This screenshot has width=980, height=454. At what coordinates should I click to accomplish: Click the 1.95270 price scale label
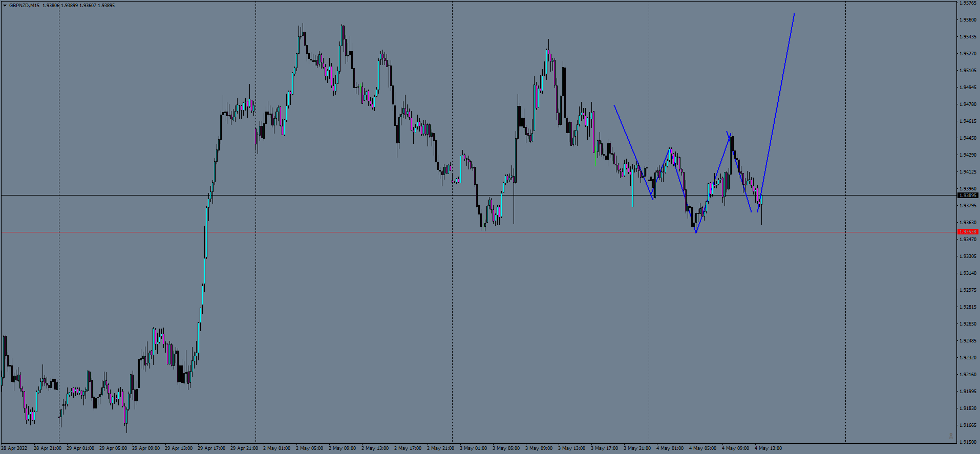[x=968, y=54]
